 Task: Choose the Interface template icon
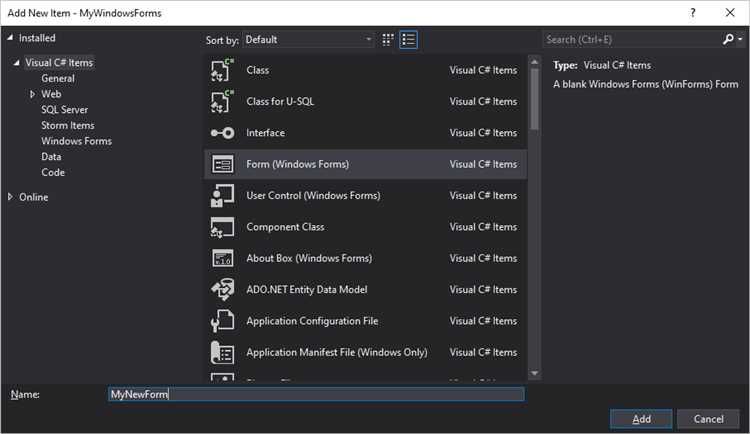(x=221, y=133)
